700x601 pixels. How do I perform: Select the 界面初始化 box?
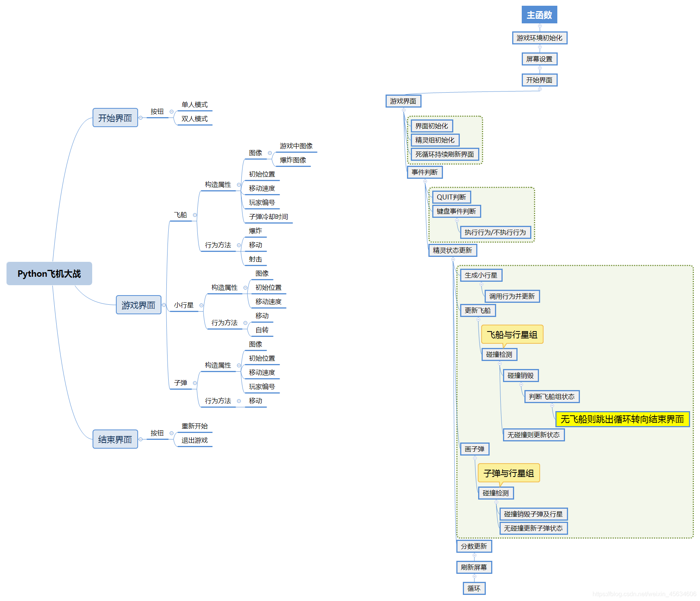432,126
